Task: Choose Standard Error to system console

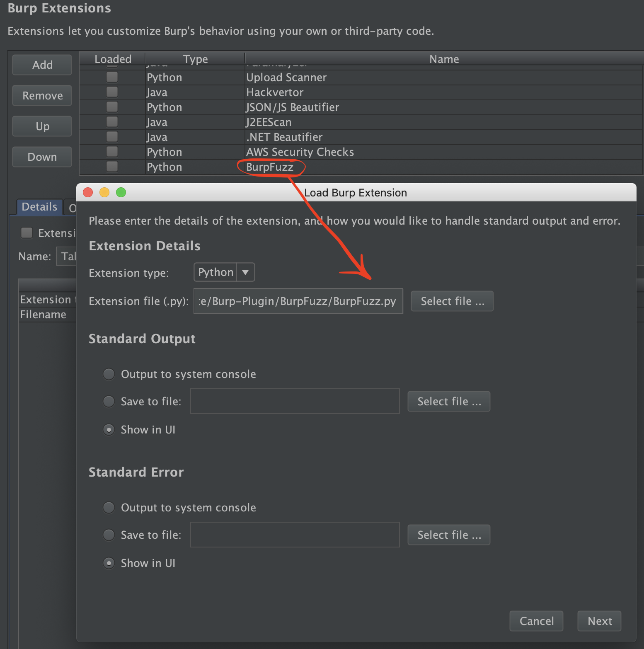Action: pyautogui.click(x=109, y=508)
